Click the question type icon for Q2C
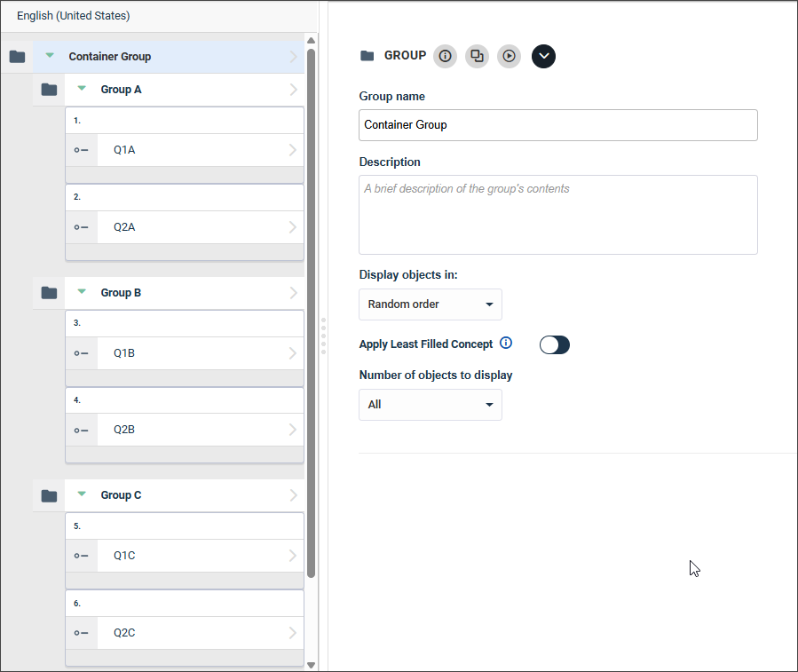Image resolution: width=798 pixels, height=672 pixels. point(81,633)
